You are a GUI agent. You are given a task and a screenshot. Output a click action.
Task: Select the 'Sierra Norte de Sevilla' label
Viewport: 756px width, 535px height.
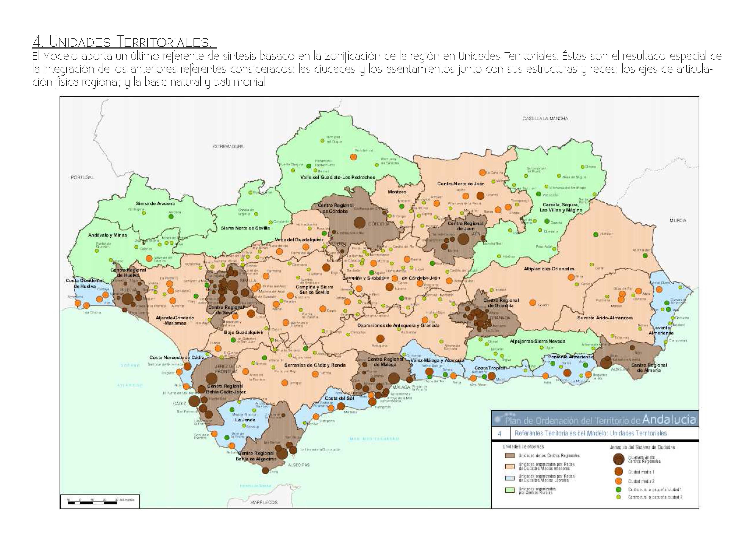click(x=245, y=228)
